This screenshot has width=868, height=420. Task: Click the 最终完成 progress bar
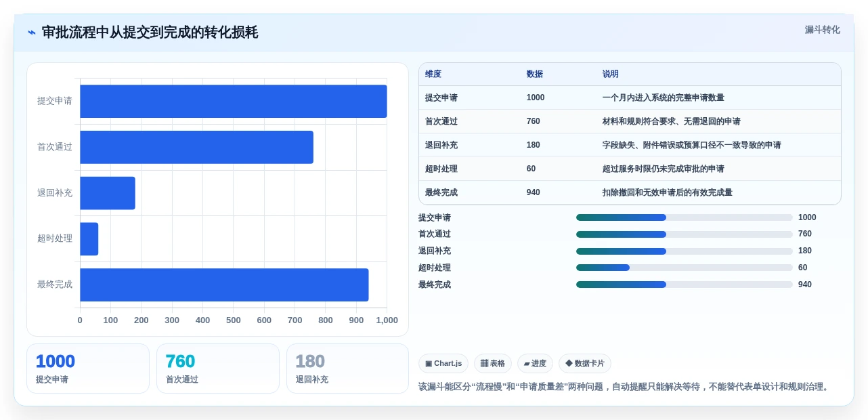click(x=684, y=285)
